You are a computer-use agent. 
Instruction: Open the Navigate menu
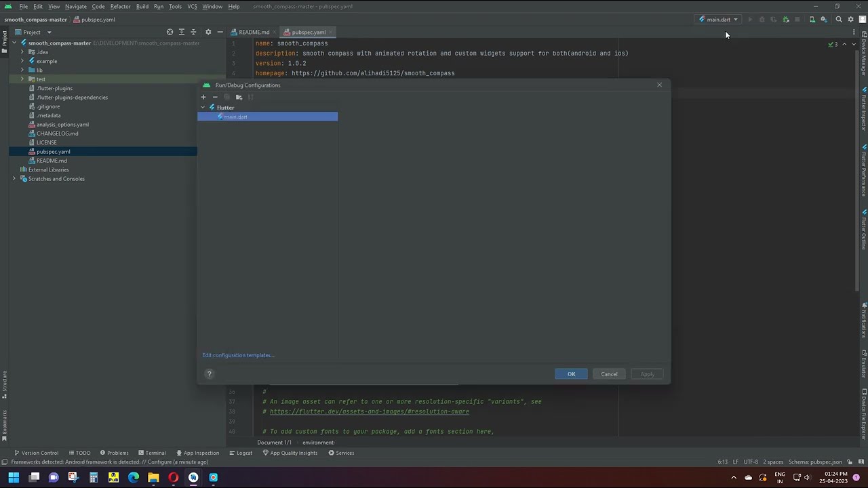coord(75,6)
